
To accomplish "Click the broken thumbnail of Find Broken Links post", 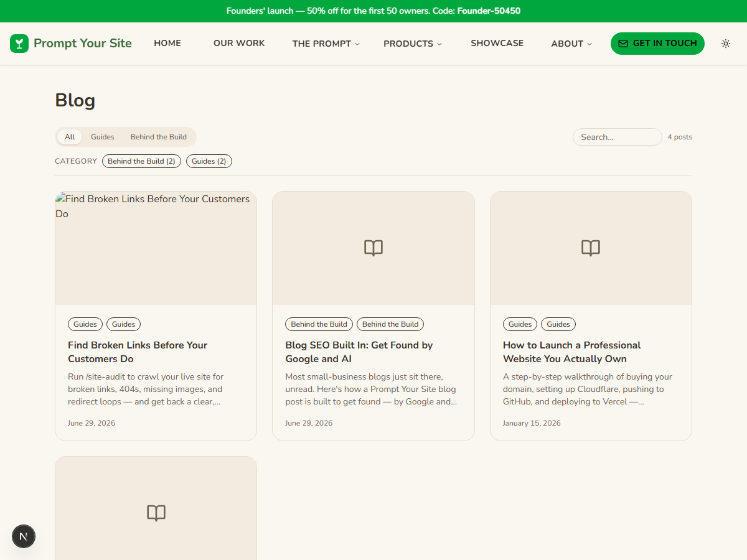I will point(156,248).
